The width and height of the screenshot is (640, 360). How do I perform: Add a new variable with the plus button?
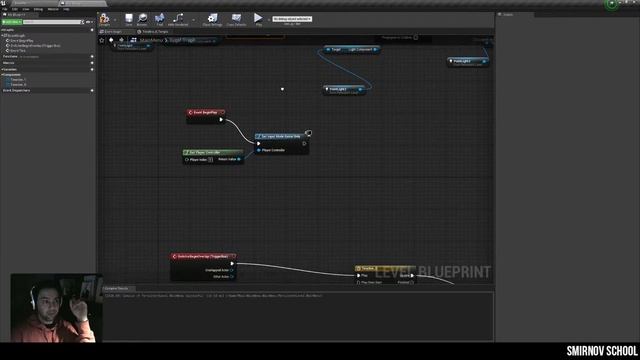point(92,70)
